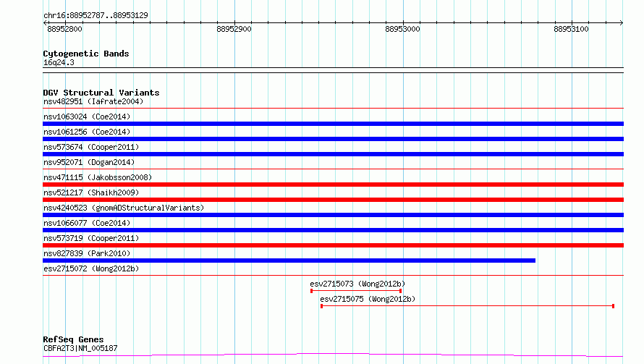Click ruler position 88952900
The height and width of the screenshot is (364, 644).
point(234,29)
